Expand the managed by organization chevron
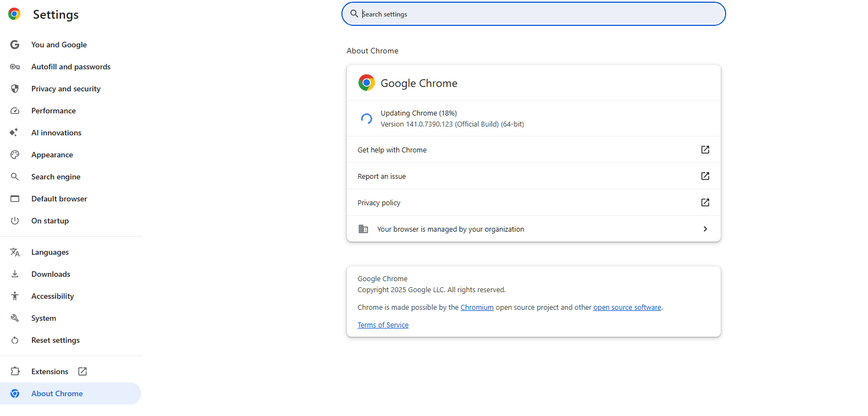Viewport: 868px width, 416px height. (705, 229)
